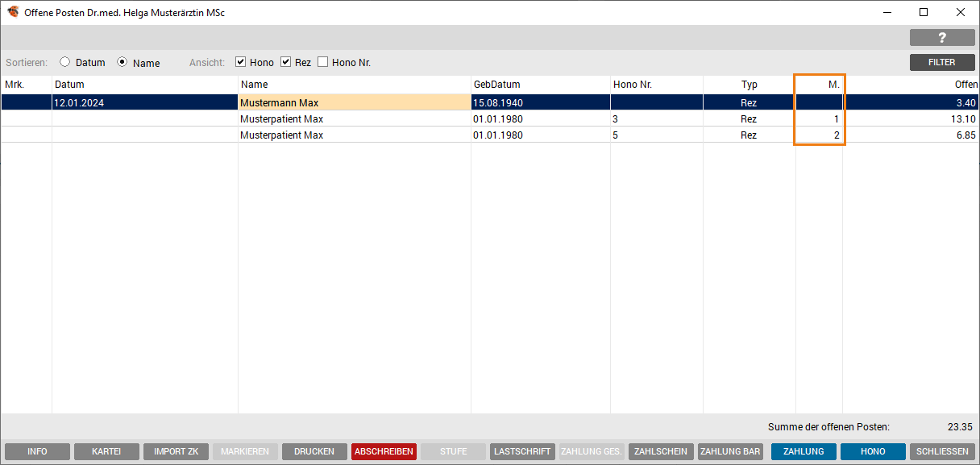Click the ZAHLUNG BAR button
This screenshot has height=465, width=980.
(x=730, y=452)
